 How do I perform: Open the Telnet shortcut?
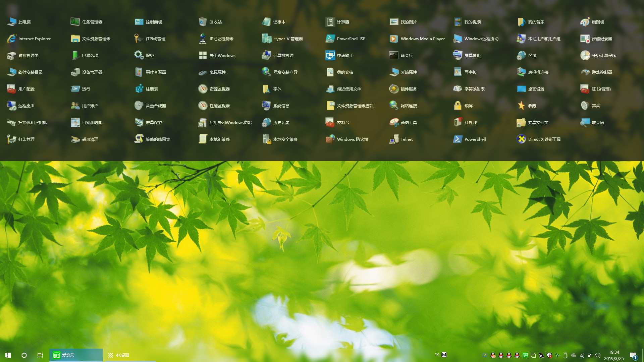[394, 139]
